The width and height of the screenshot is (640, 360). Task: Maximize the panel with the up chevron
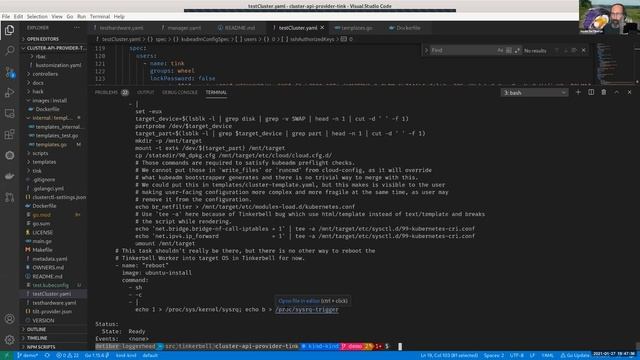[x=617, y=93]
